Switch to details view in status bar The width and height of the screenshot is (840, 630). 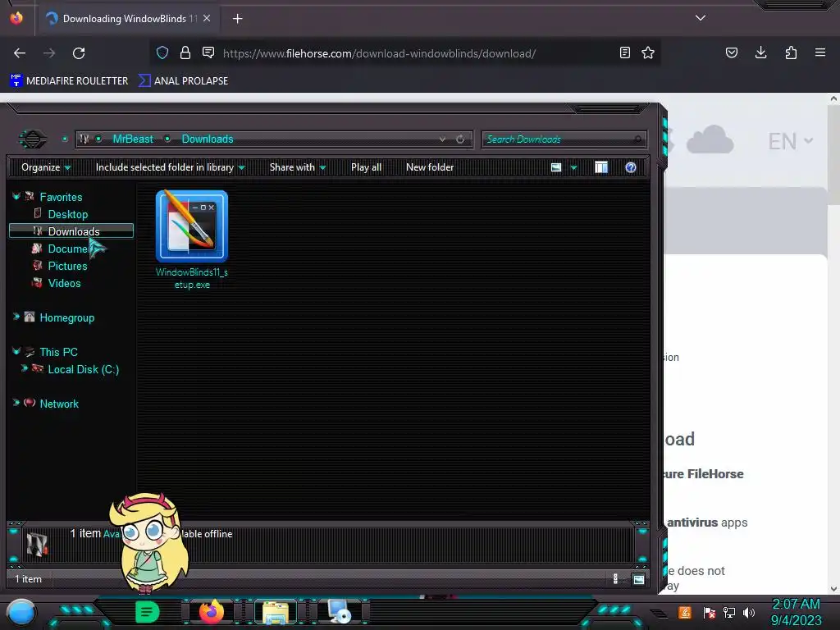pos(615,579)
